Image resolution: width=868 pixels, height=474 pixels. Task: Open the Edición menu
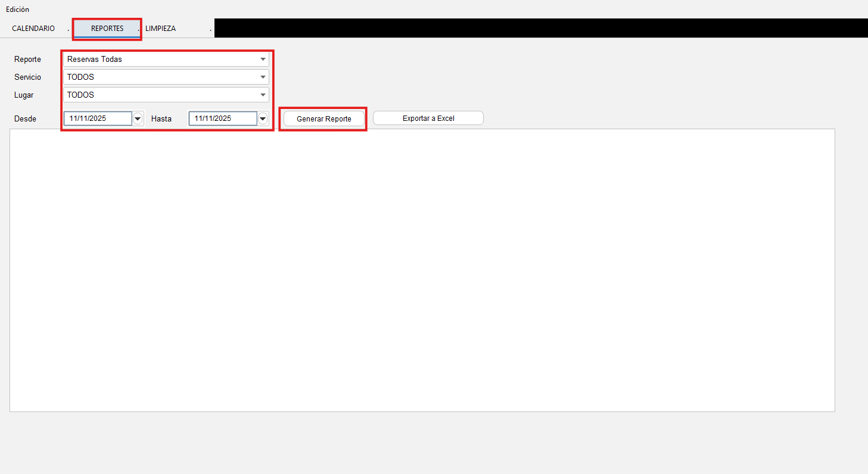(x=17, y=10)
